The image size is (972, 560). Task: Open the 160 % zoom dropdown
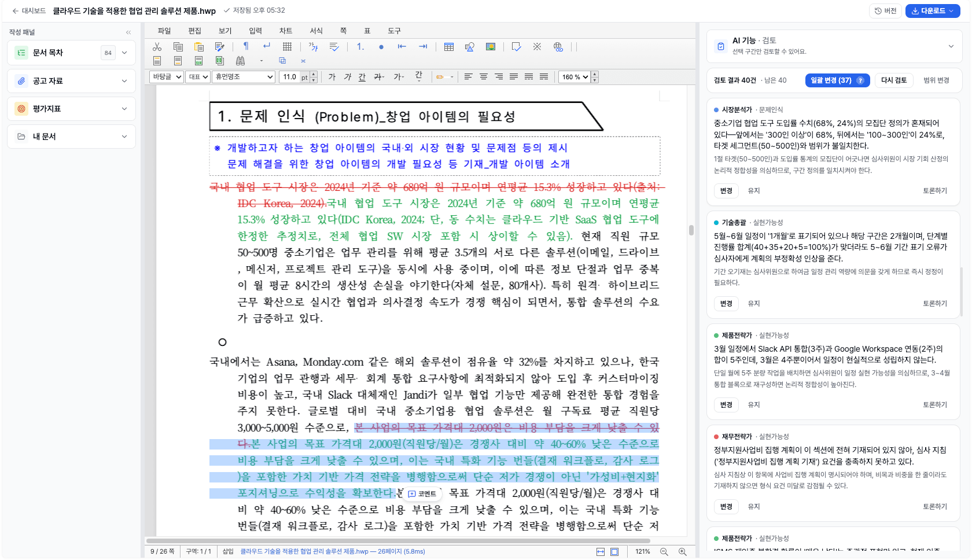click(575, 77)
